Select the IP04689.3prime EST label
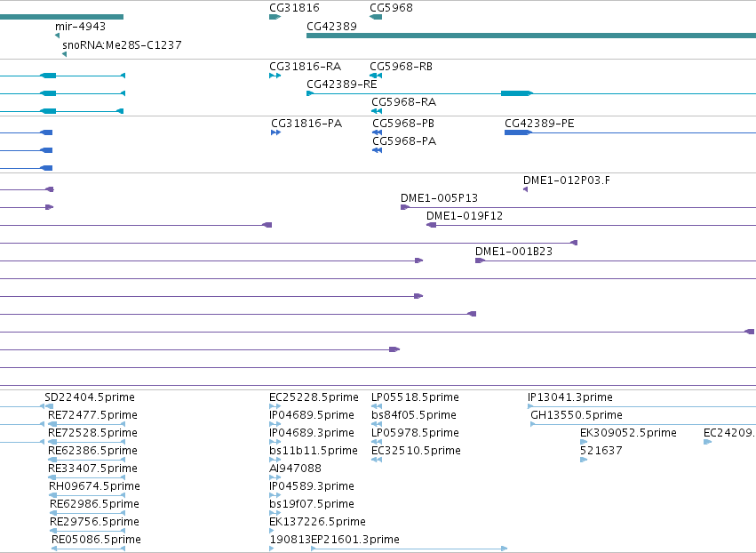 tap(312, 433)
